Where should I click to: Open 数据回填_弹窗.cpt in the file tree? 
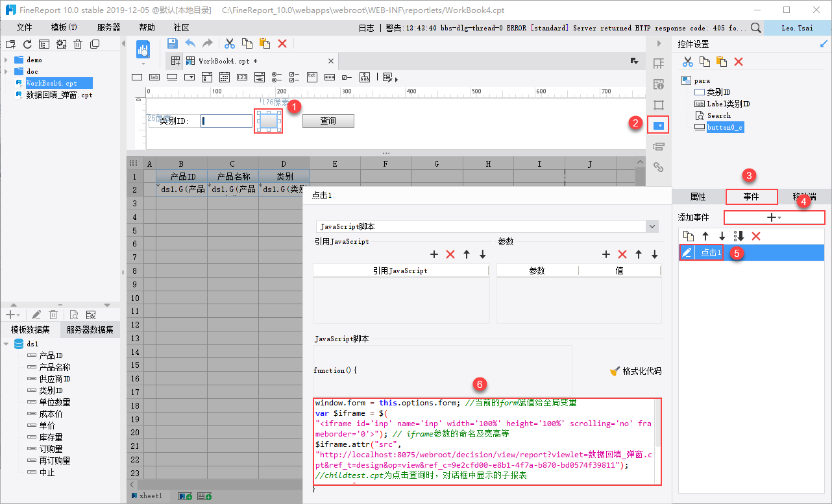(x=58, y=95)
